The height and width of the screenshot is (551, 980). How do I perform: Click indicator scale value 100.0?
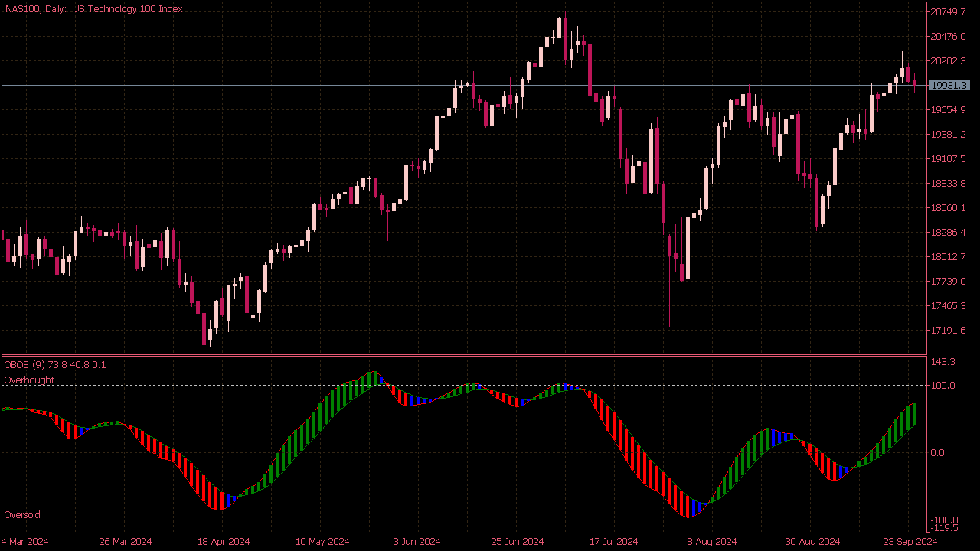coord(944,386)
